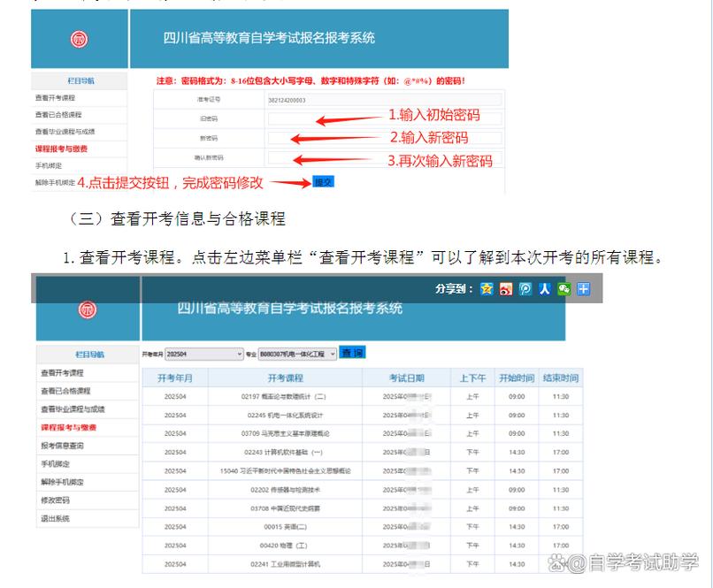Select 退出系统 in the left navigation
Viewport: 713px width, 588px height.
[x=62, y=519]
